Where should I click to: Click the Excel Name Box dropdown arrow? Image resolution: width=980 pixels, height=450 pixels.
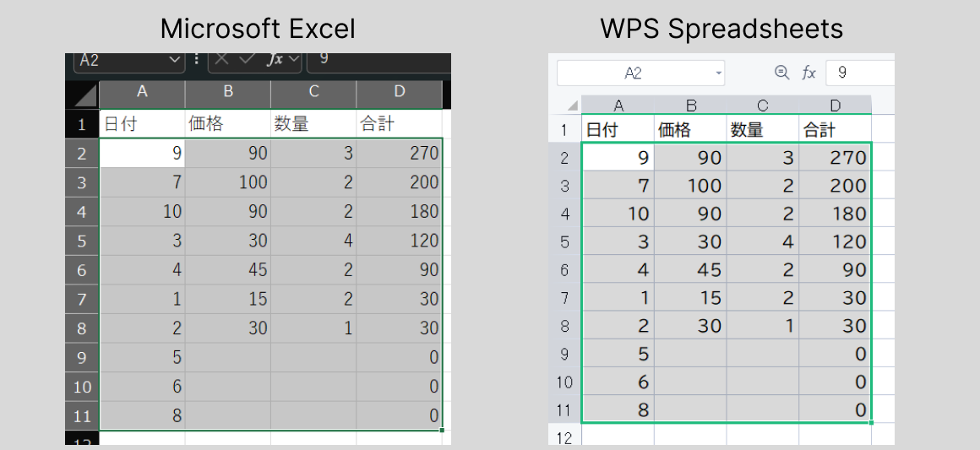[174, 60]
